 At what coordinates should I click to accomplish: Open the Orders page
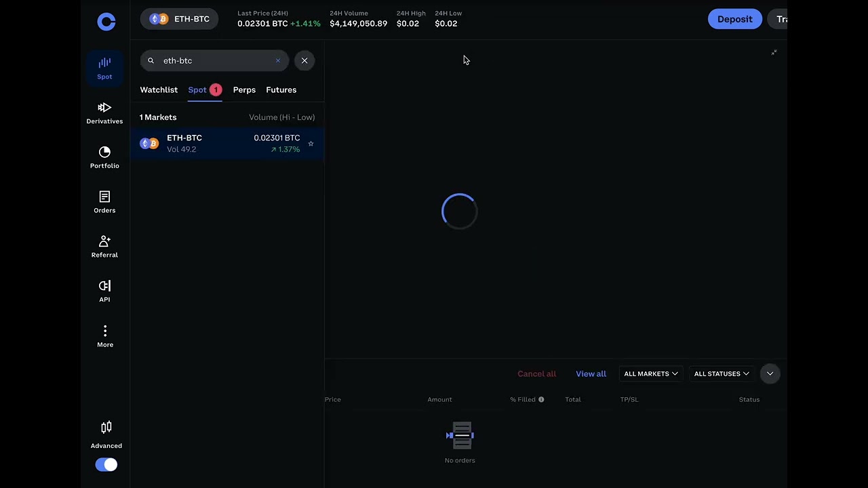[104, 203]
